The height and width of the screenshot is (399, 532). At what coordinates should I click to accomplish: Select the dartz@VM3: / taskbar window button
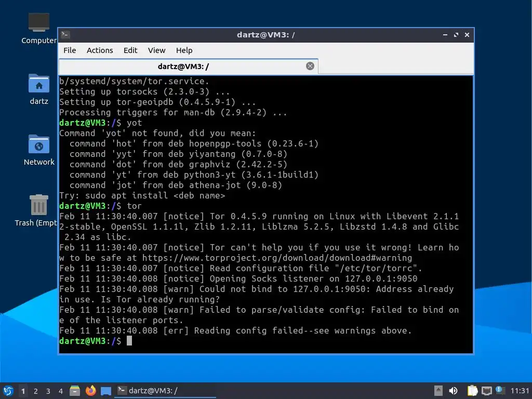tap(165, 391)
